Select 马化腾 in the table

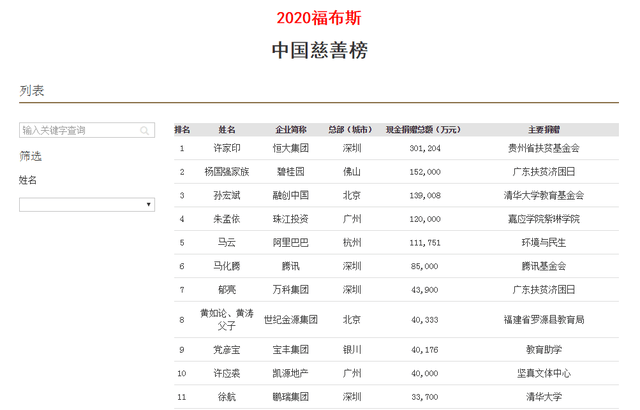(227, 266)
